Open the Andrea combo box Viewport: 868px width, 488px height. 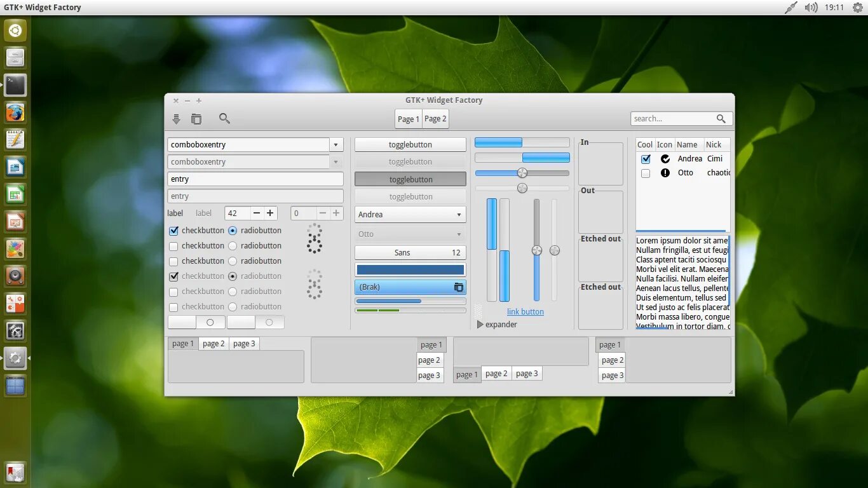(x=410, y=215)
